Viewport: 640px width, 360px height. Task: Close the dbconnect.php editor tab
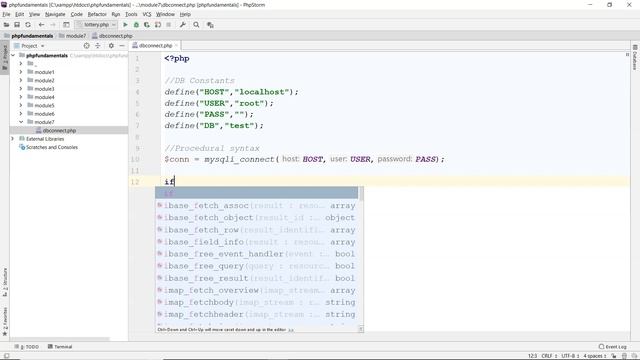click(176, 45)
